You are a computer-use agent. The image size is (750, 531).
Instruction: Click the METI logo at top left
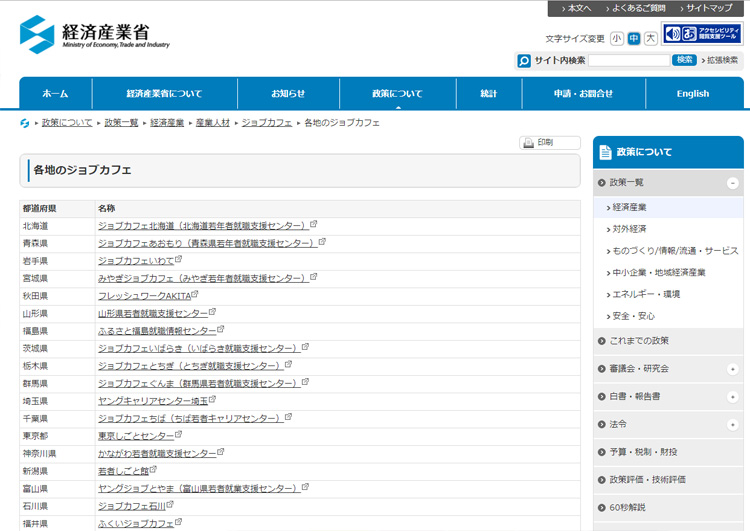tap(95, 34)
